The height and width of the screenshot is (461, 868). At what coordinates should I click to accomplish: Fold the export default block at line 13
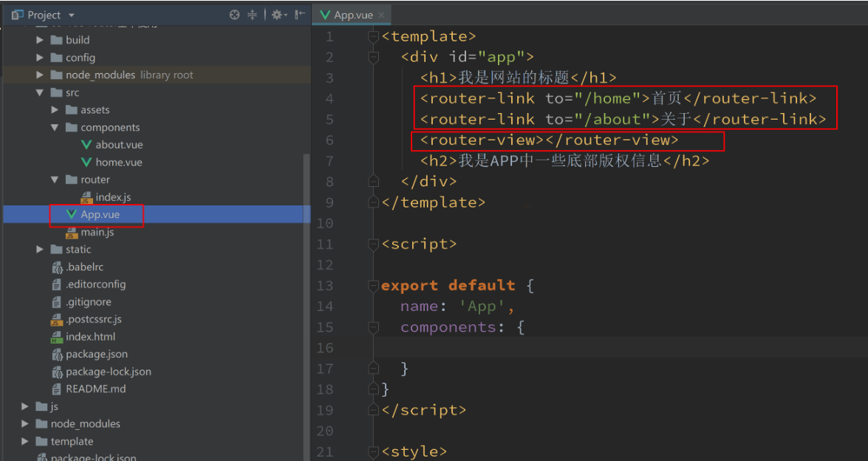click(x=374, y=286)
